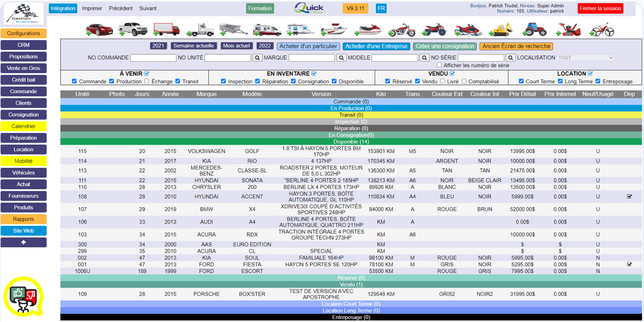Image resolution: width=644 pixels, height=322 pixels.
Task: Click the MARQUE input field
Action: [311, 58]
